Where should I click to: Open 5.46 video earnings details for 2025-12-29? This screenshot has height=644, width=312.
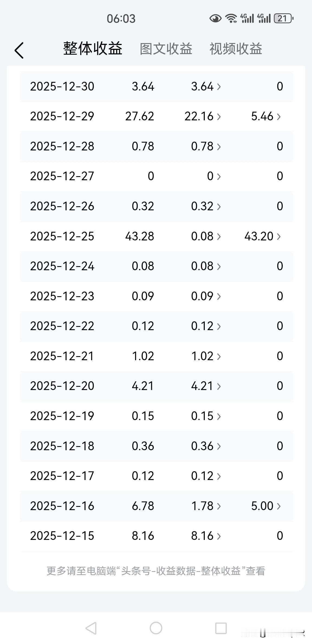266,117
